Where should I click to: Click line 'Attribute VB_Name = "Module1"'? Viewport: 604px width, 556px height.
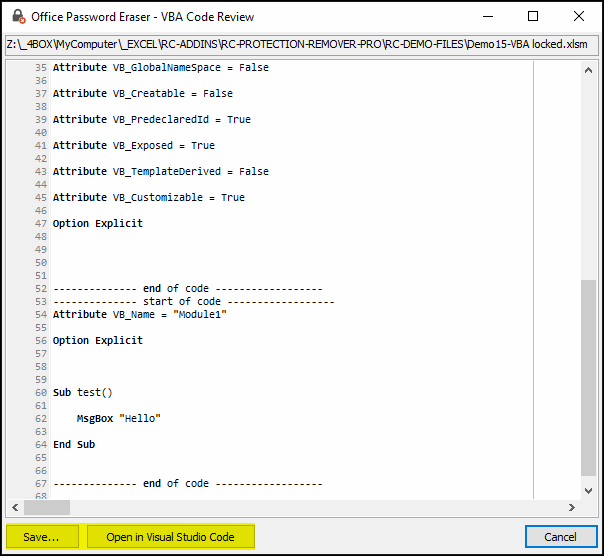click(140, 315)
